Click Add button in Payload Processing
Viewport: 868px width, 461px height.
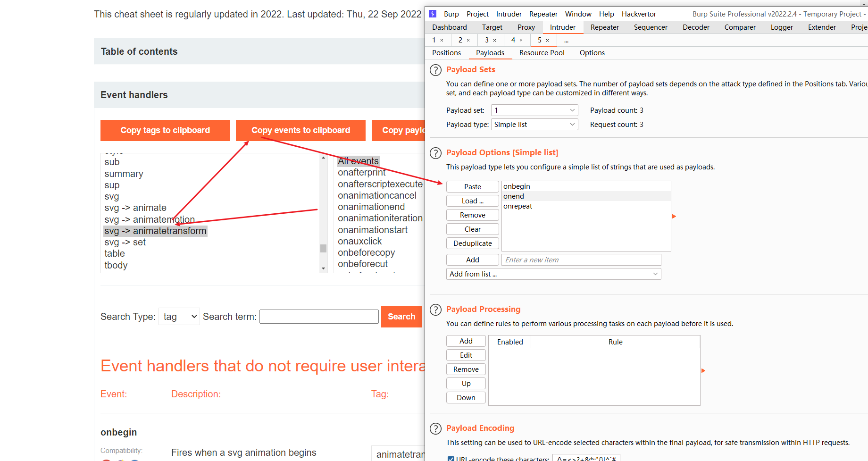[466, 341]
